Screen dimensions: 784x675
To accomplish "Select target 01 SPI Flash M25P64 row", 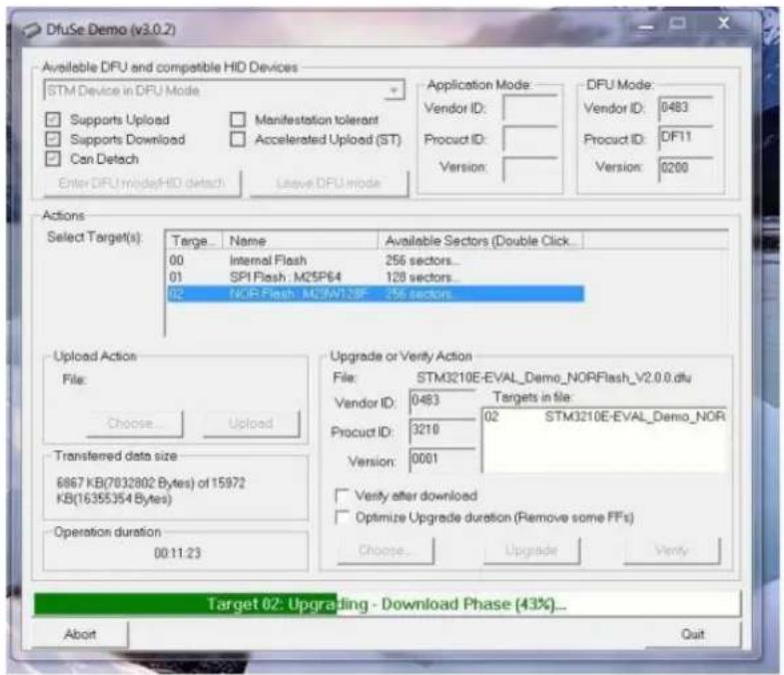I will coord(375,277).
